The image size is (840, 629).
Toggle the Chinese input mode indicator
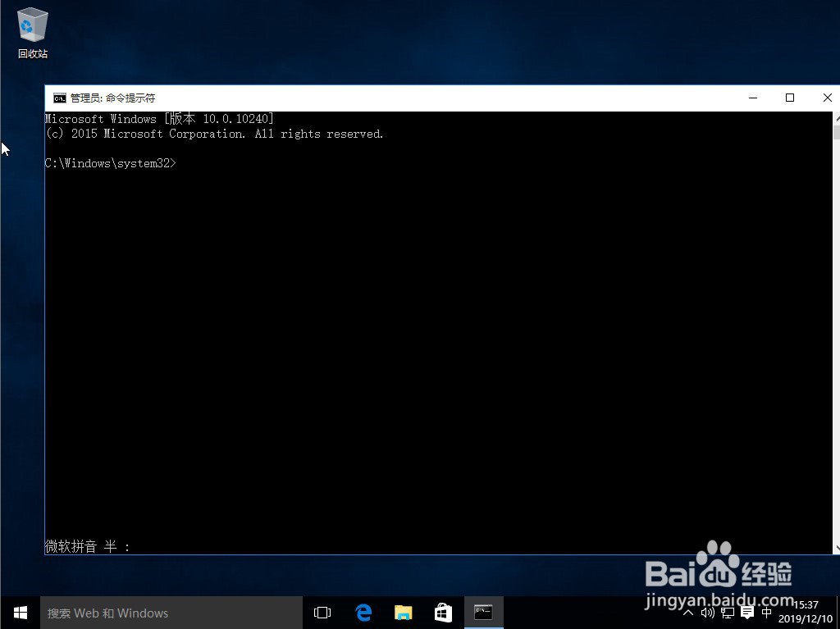(767, 613)
